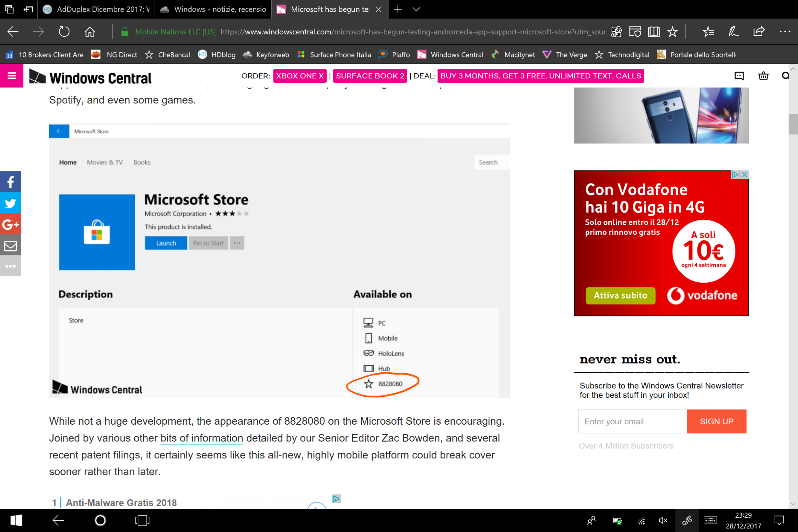
Task: Open ING Direct bookmark
Action: [114, 54]
